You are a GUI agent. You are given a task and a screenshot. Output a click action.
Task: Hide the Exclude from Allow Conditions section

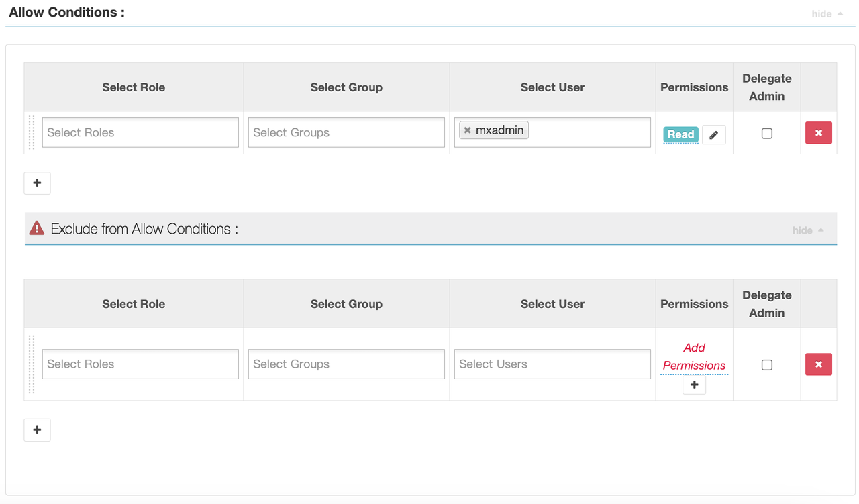pyautogui.click(x=808, y=230)
